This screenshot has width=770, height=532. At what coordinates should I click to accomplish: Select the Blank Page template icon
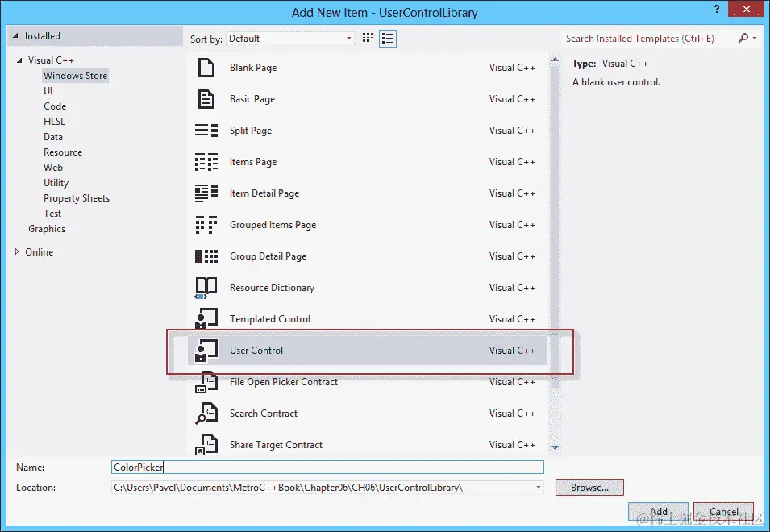click(x=206, y=68)
